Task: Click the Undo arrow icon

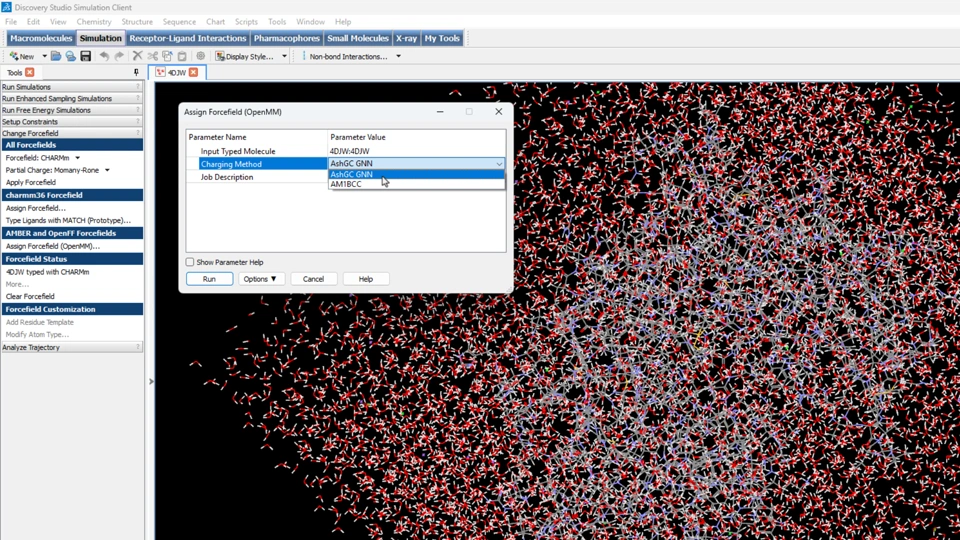Action: (104, 56)
